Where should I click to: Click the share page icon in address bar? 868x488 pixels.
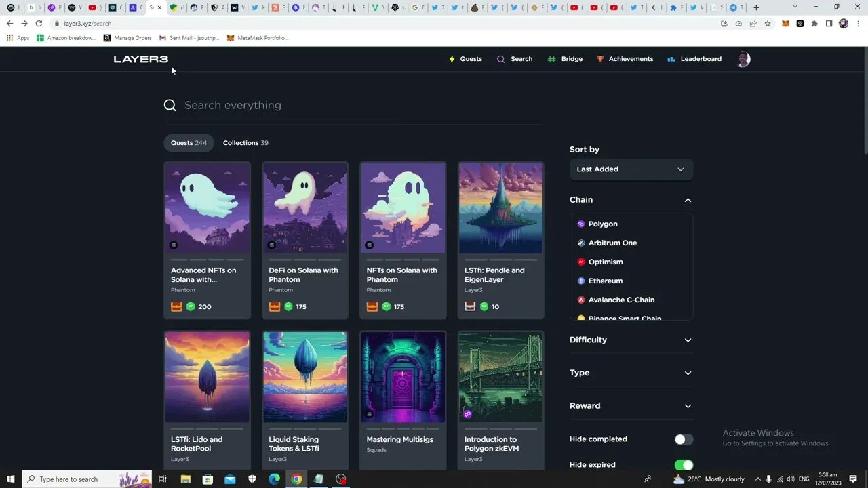(753, 23)
